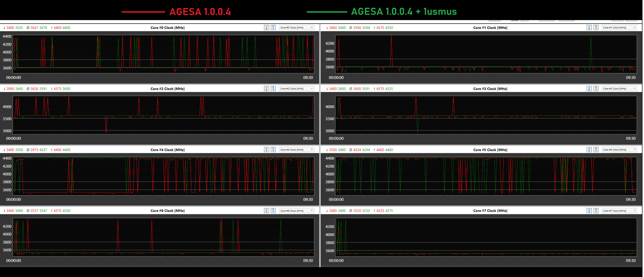Select the bold chart title 'Core #3 Clock [MHz]'
644x277 pixels.
tap(490, 89)
